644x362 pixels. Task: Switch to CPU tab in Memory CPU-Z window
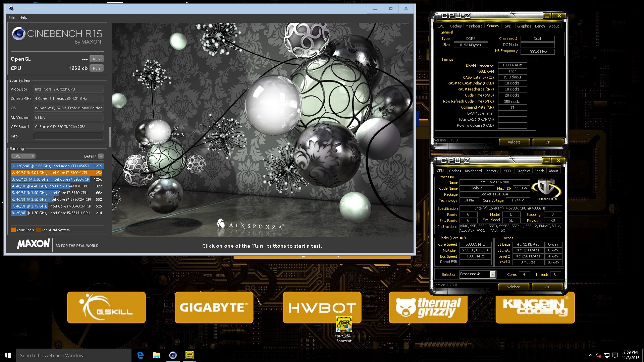[x=441, y=26]
